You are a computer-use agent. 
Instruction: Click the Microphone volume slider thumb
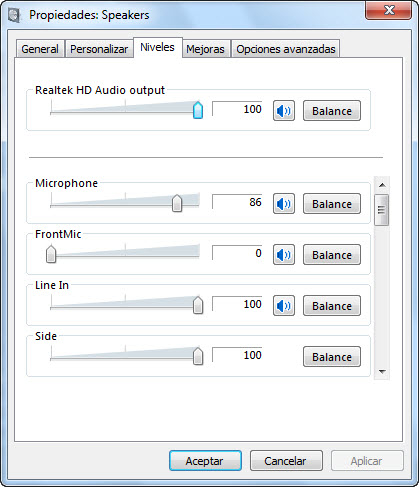pyautogui.click(x=177, y=203)
